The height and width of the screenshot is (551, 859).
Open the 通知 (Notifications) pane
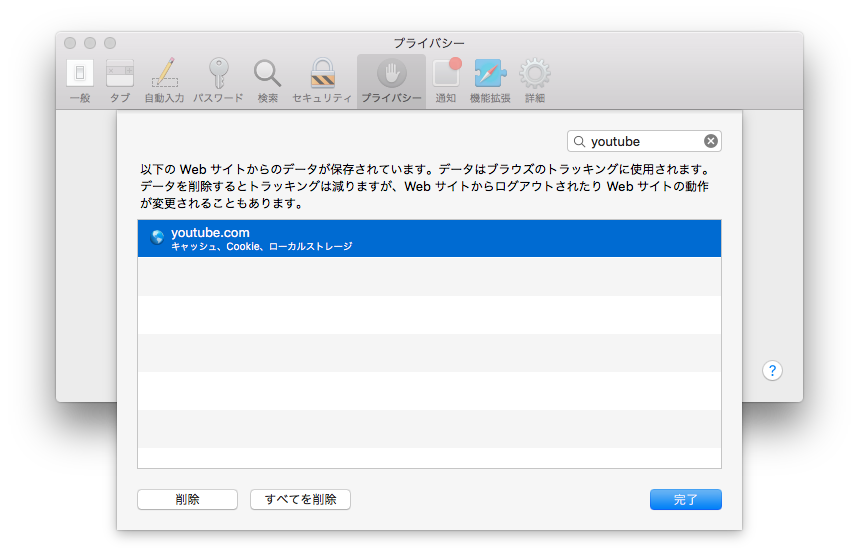[x=446, y=81]
